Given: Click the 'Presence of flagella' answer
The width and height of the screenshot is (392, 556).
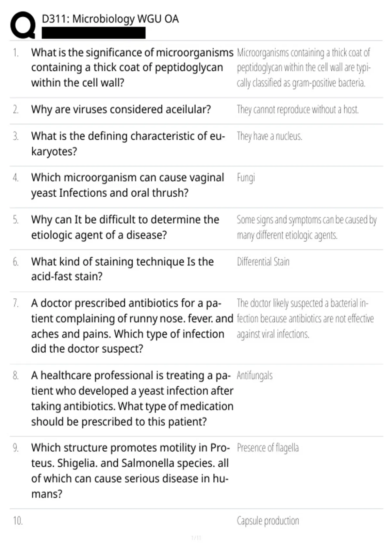Looking at the screenshot, I should (268, 448).
